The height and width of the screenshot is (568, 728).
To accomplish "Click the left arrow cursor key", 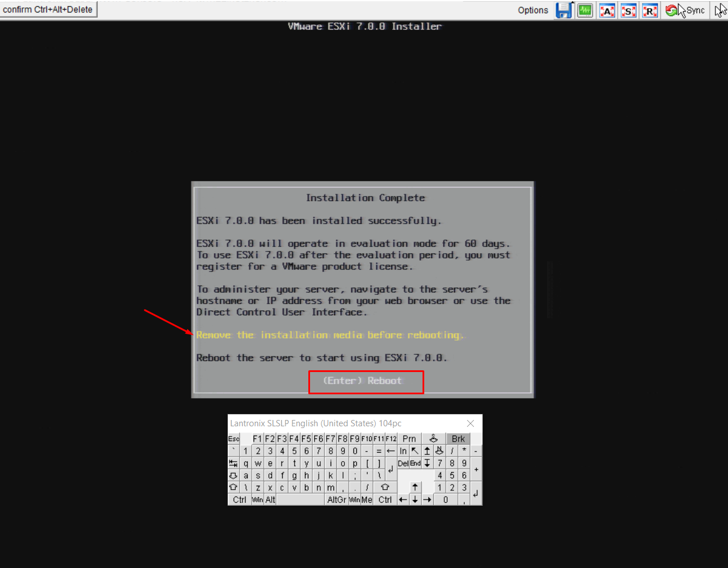I will [x=403, y=499].
